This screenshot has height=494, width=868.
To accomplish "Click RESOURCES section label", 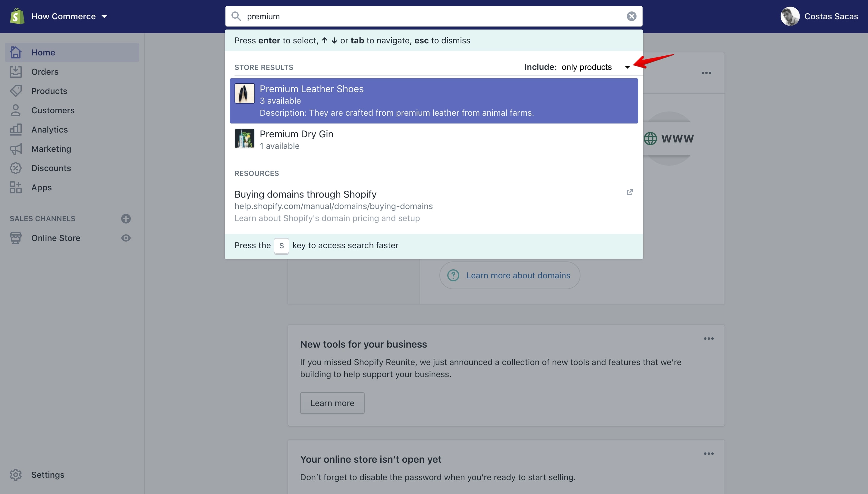I will tap(256, 174).
